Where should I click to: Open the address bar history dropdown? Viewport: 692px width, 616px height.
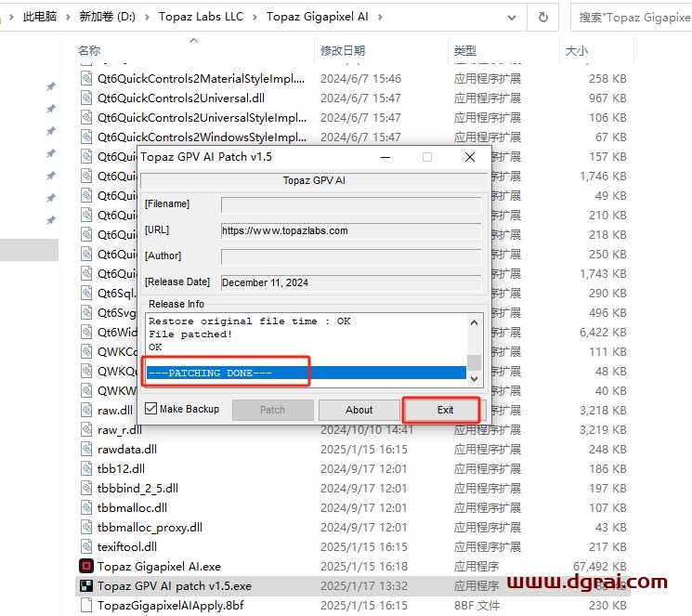point(512,18)
